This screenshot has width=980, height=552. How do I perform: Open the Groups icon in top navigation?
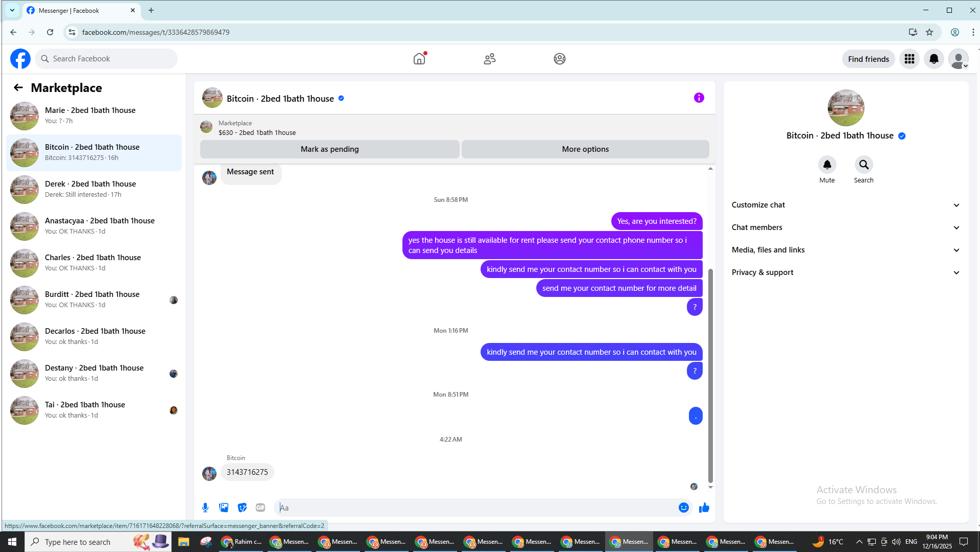(x=560, y=59)
